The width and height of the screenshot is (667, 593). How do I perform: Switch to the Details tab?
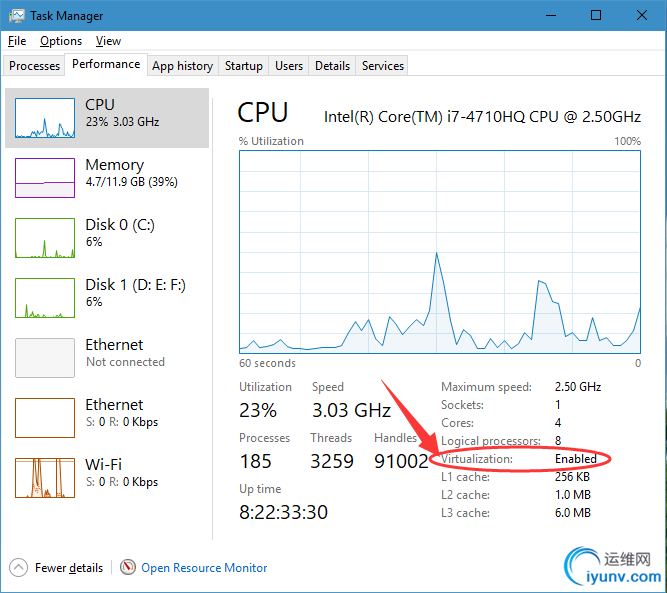point(332,66)
